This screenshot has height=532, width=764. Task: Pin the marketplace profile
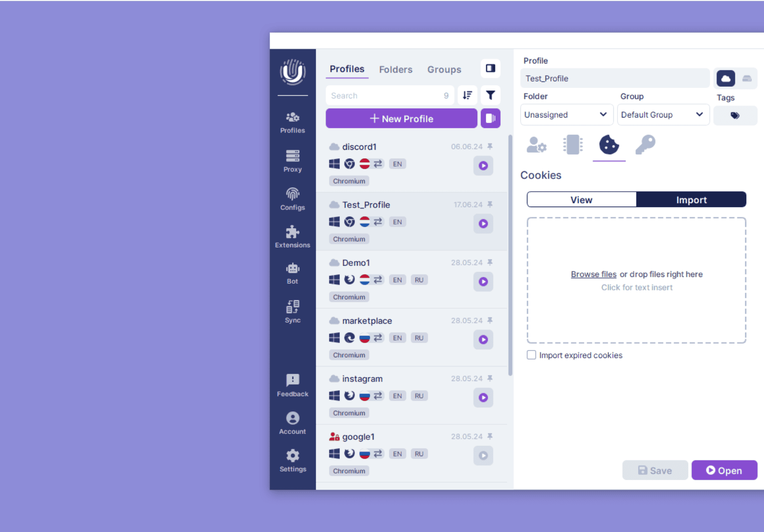[x=490, y=320]
